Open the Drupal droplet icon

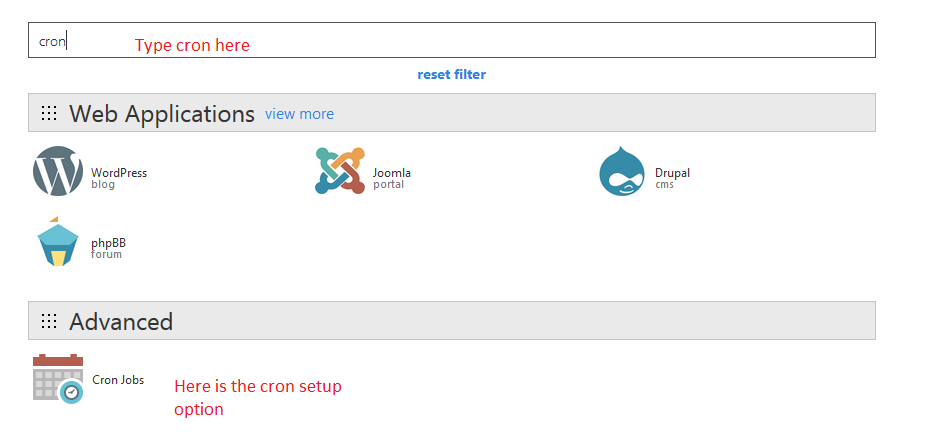[x=622, y=172]
